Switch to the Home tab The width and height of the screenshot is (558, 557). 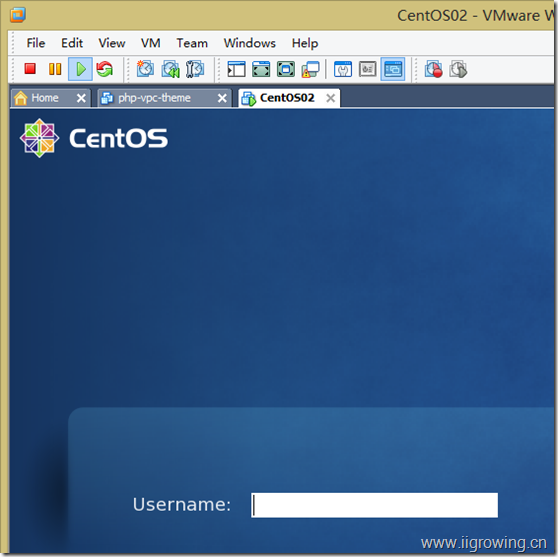point(51,98)
